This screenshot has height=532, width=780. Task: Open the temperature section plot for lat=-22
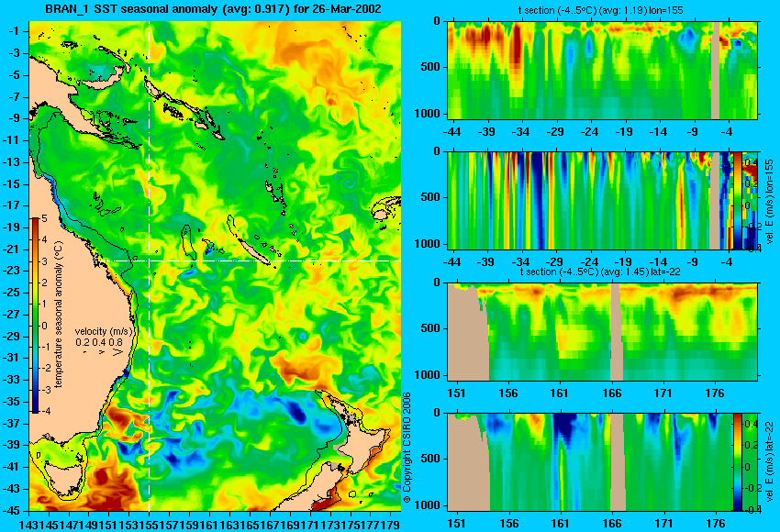click(602, 332)
